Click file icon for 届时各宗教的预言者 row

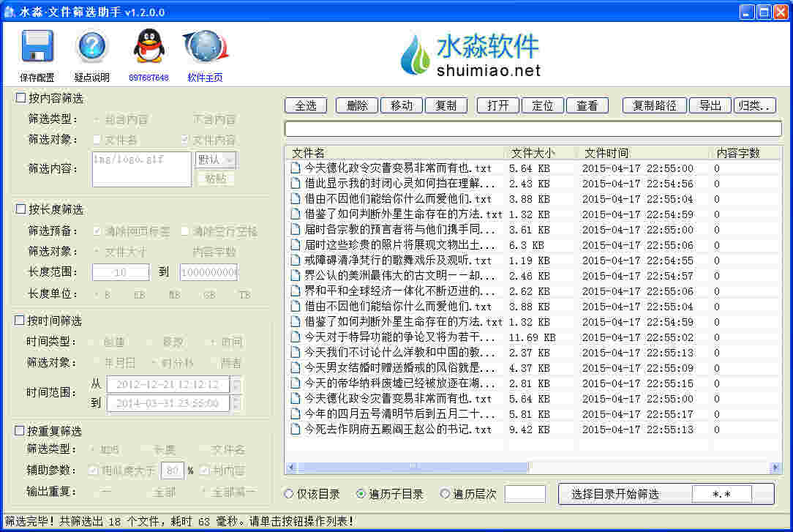[x=296, y=230]
